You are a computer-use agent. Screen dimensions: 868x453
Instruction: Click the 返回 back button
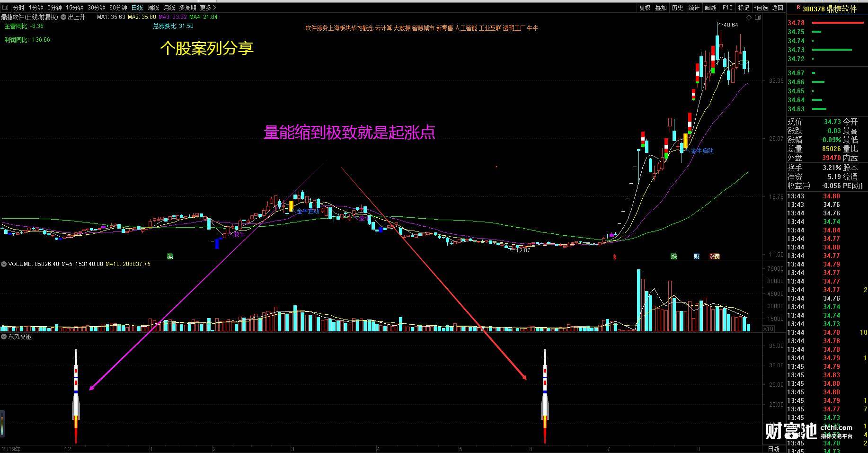click(778, 8)
